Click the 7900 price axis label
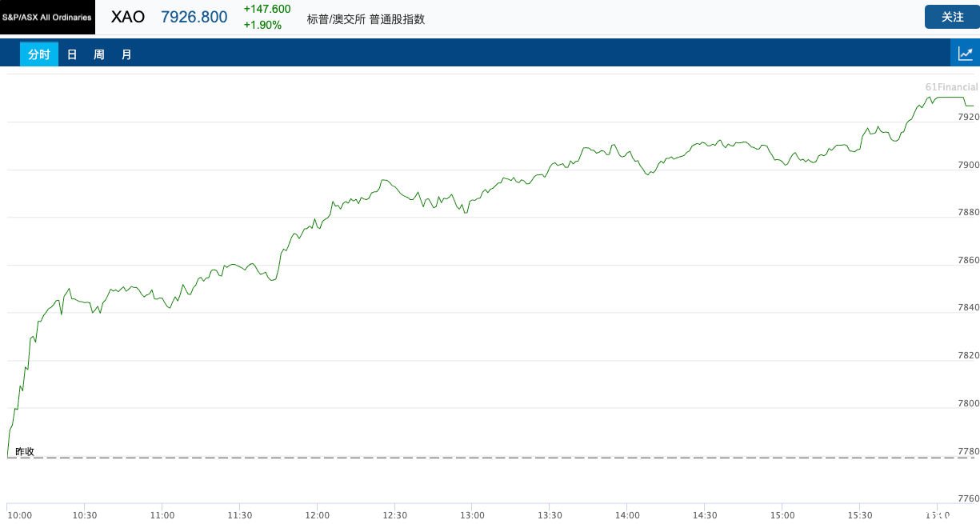 (x=968, y=165)
